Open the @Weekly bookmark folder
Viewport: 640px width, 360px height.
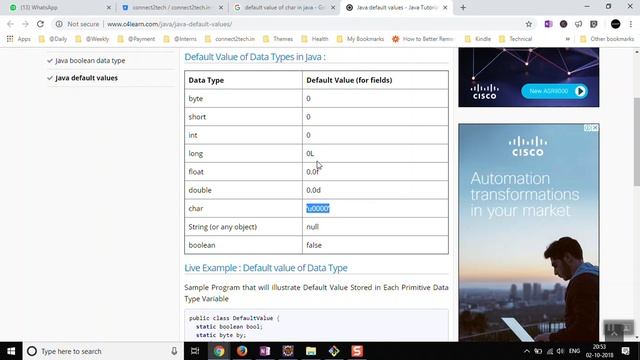(92, 39)
